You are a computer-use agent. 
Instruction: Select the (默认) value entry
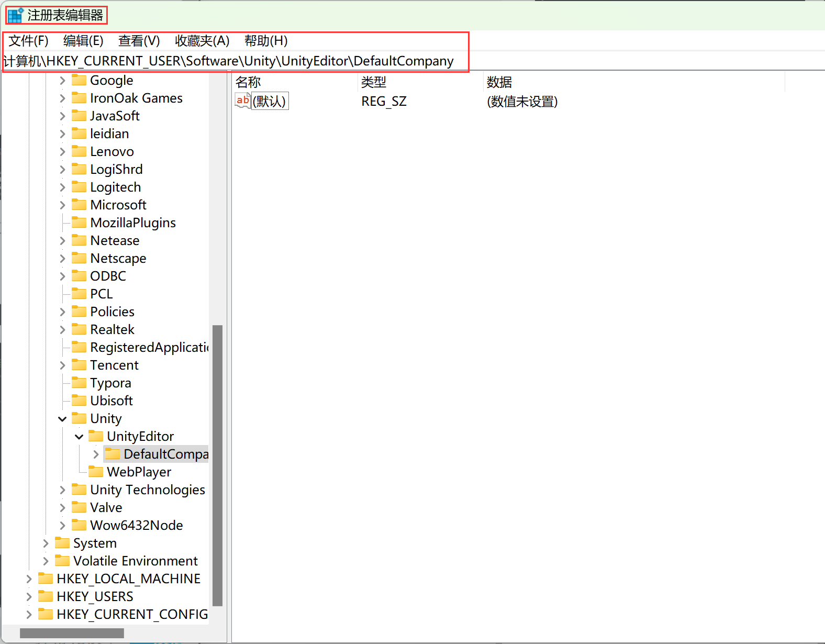point(270,101)
